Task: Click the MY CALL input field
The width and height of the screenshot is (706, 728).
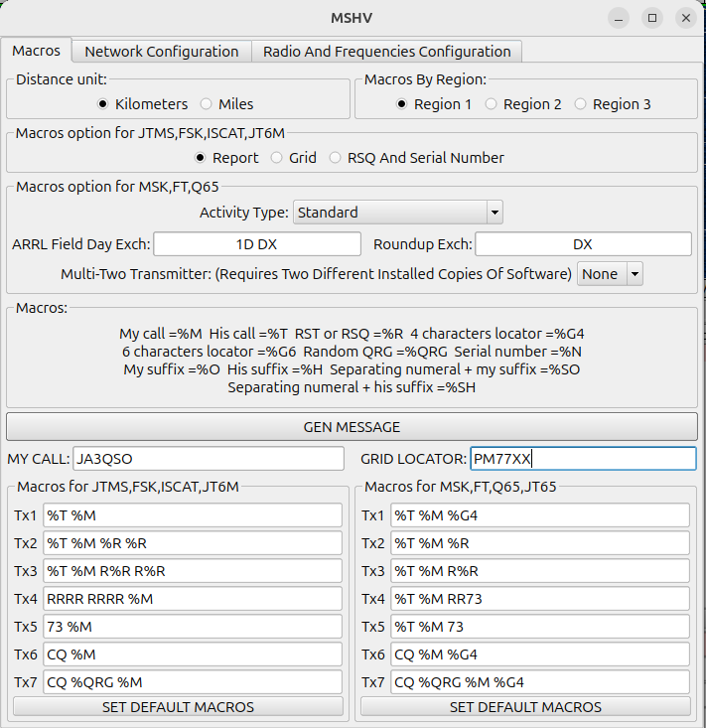Action: pos(209,459)
